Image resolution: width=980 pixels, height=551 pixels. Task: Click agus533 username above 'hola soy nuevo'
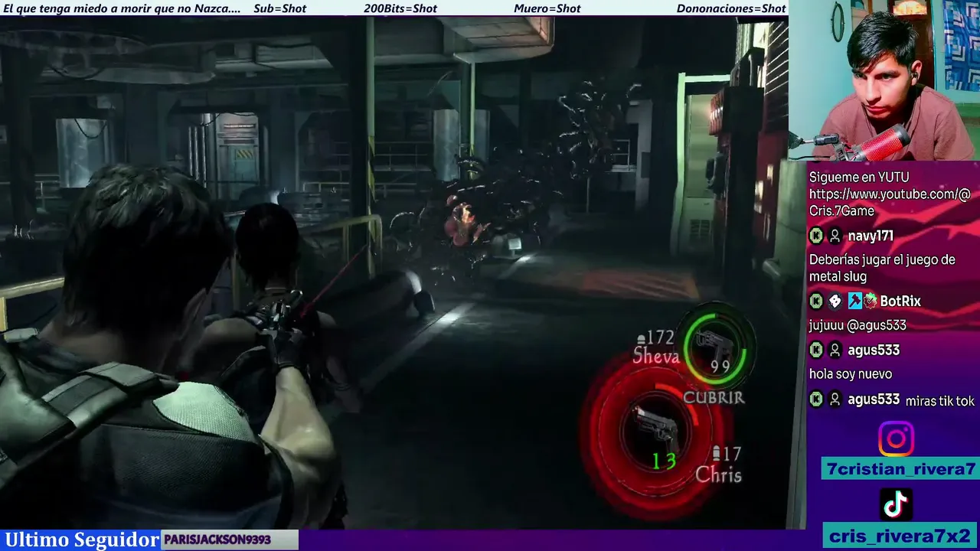[874, 350]
